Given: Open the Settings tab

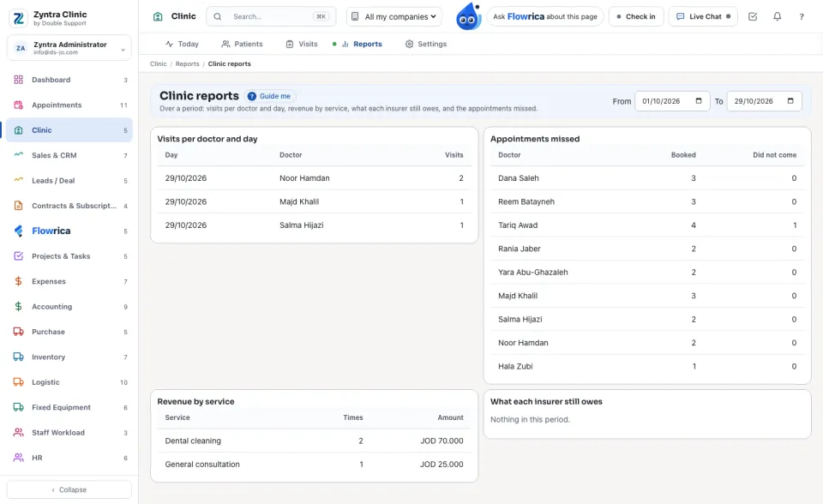Looking at the screenshot, I should pos(426,44).
